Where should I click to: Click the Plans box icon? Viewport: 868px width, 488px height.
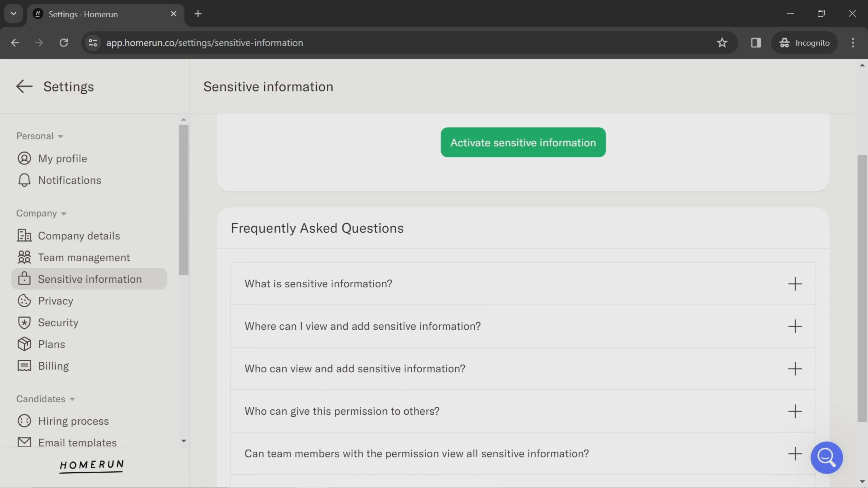[24, 344]
